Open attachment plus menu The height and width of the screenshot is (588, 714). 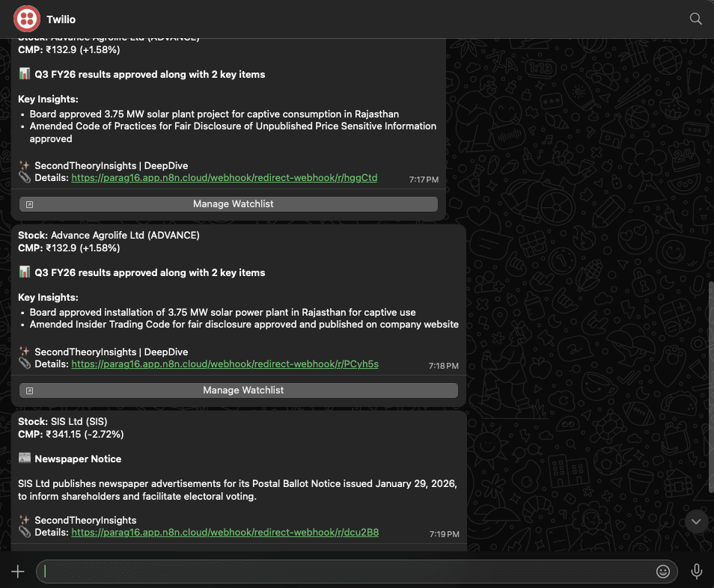(18, 571)
